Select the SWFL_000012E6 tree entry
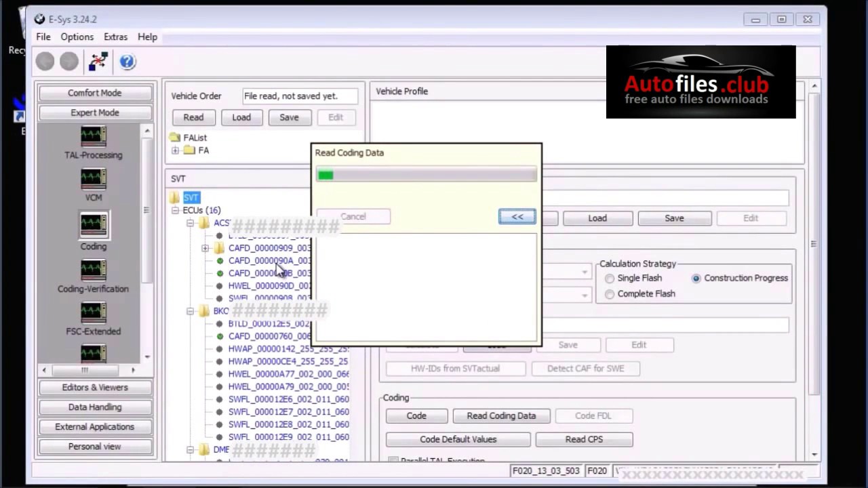Viewport: 868px width, 488px height. click(288, 399)
